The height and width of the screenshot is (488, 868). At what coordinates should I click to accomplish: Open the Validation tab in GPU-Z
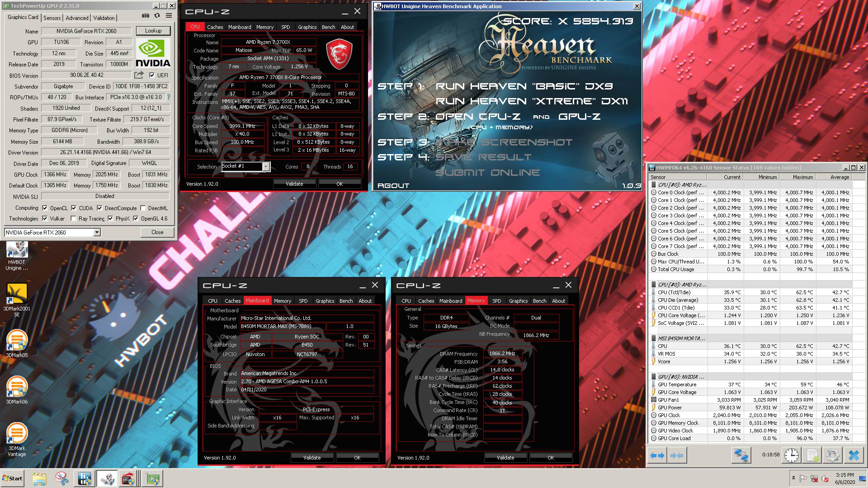[104, 18]
